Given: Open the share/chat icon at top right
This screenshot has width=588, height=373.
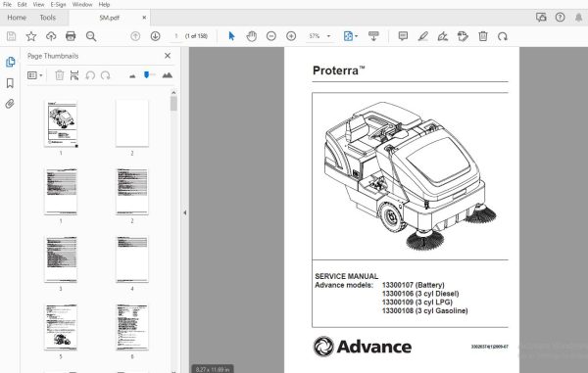Looking at the screenshot, I should 541,18.
